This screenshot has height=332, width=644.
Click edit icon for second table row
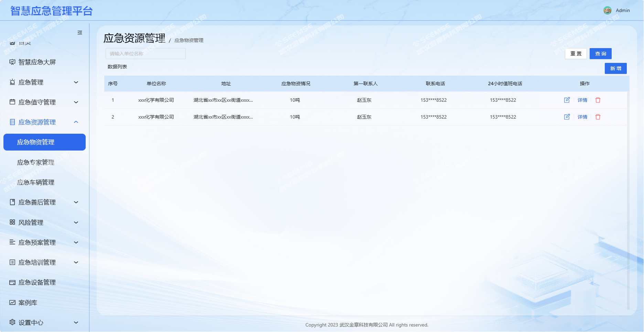[567, 117]
